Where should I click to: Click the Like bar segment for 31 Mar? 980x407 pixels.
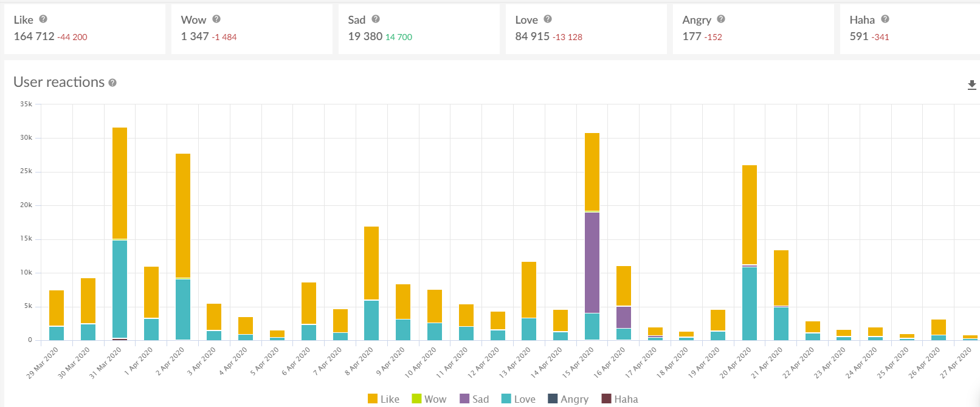120,182
